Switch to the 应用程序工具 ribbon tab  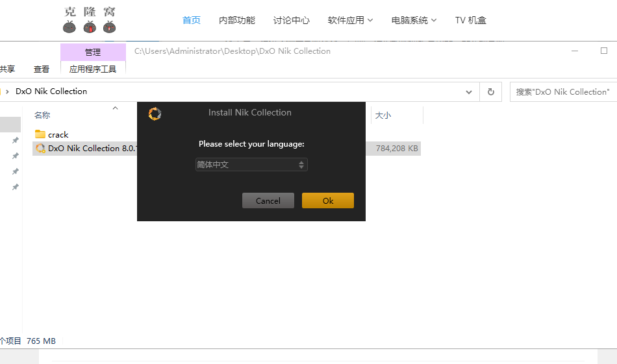tap(93, 69)
